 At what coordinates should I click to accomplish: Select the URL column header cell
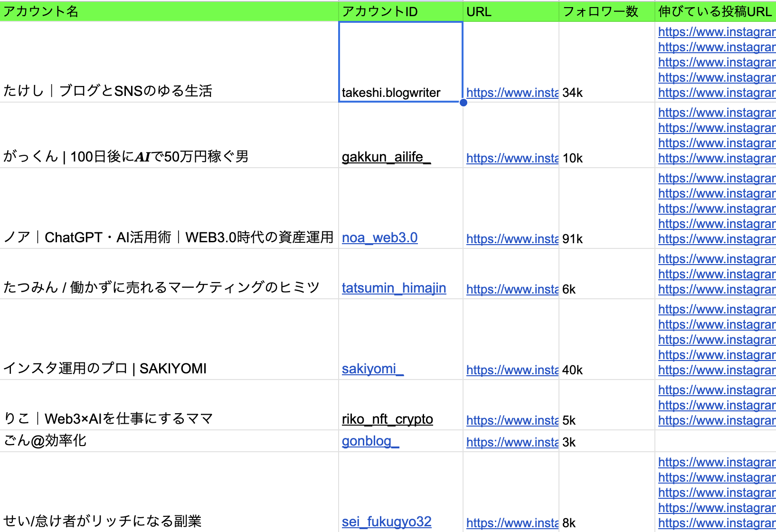[511, 11]
